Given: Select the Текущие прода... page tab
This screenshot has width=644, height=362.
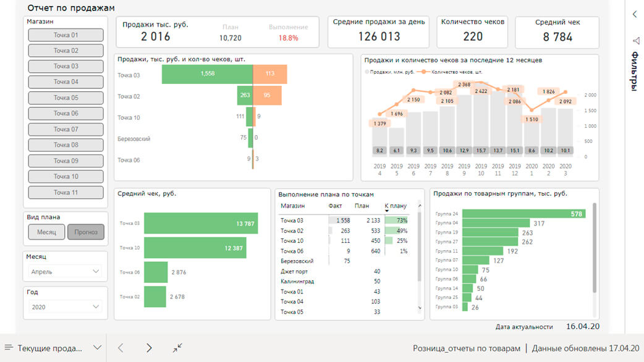Looking at the screenshot, I should click(x=49, y=348).
